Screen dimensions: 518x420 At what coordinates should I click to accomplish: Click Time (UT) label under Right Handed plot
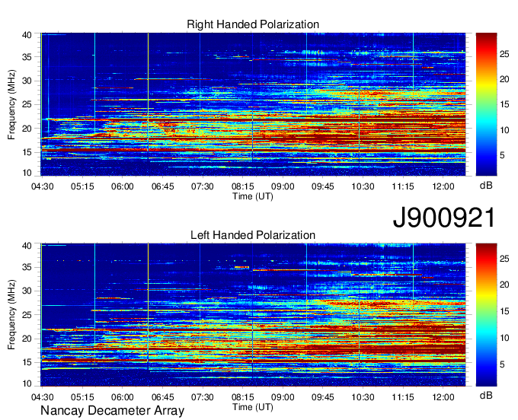point(253,196)
